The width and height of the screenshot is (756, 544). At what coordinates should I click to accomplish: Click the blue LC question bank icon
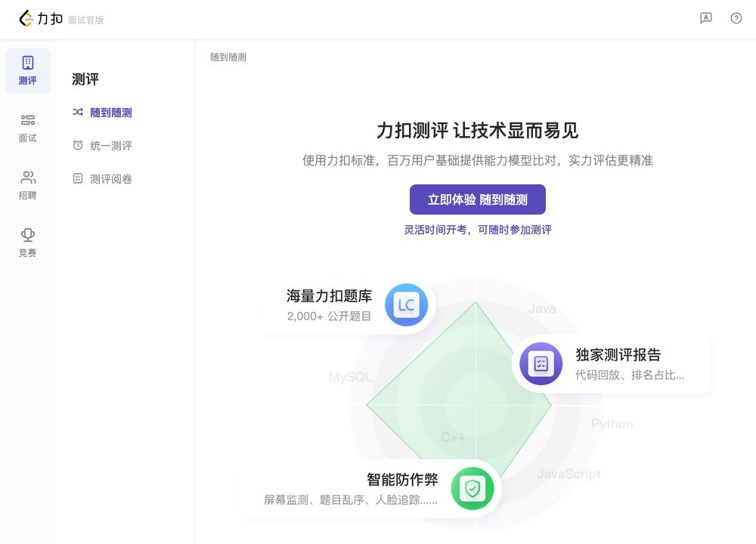pyautogui.click(x=407, y=305)
